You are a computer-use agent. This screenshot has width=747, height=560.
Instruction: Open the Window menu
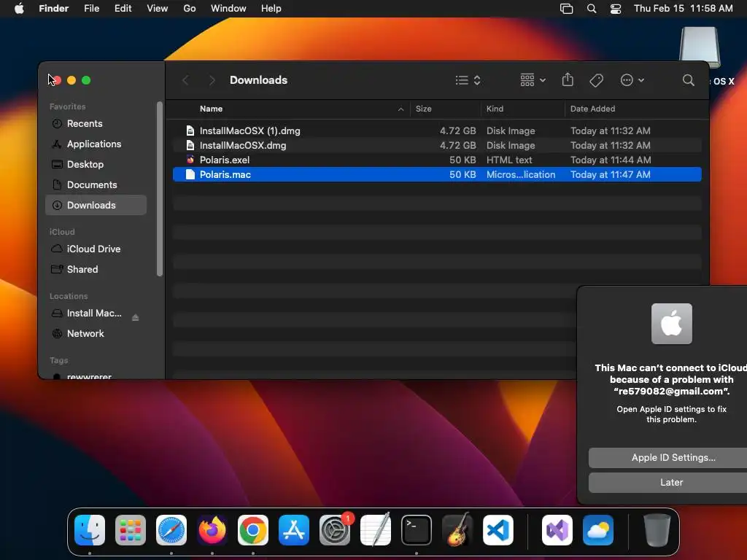coord(228,9)
